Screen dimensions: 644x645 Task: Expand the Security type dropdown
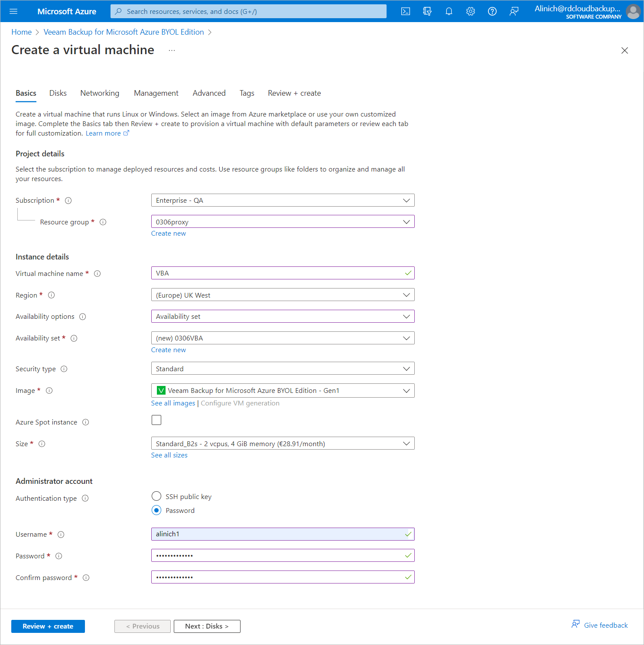[x=283, y=369]
